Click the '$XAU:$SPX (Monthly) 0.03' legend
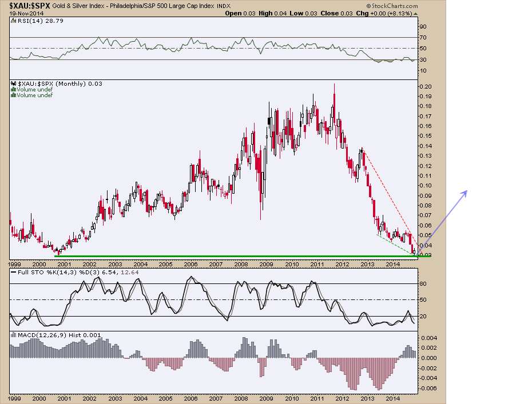 coord(59,84)
